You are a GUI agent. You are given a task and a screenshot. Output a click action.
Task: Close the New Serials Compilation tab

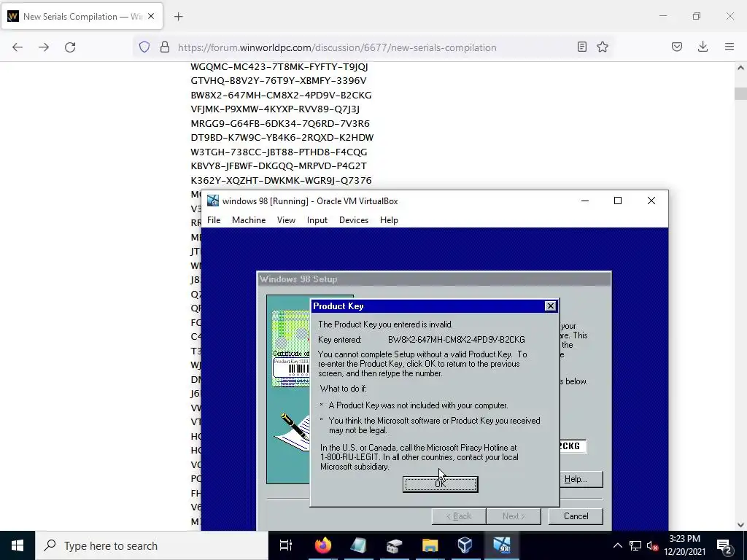coord(151,16)
